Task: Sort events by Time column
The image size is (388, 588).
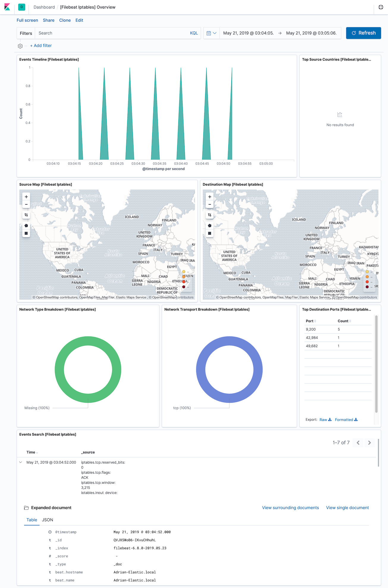Action: click(32, 452)
